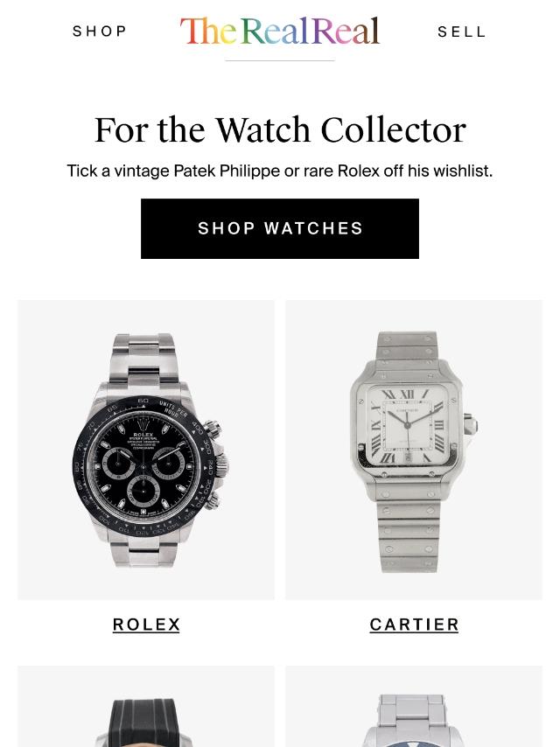Click the black SHOP WATCHES button
The image size is (560, 747).
[280, 228]
